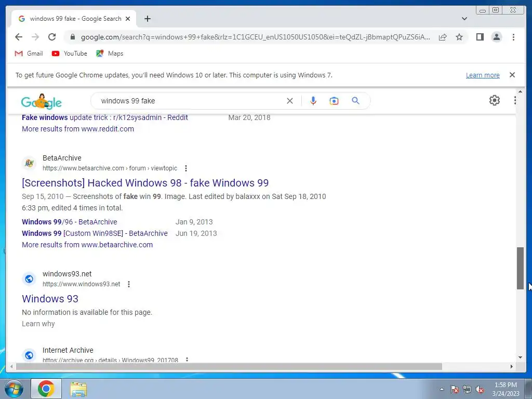This screenshot has height=399, width=532.
Task: Open 'Windows 99/96 - BetaArchive' sitelink
Action: [x=70, y=222]
